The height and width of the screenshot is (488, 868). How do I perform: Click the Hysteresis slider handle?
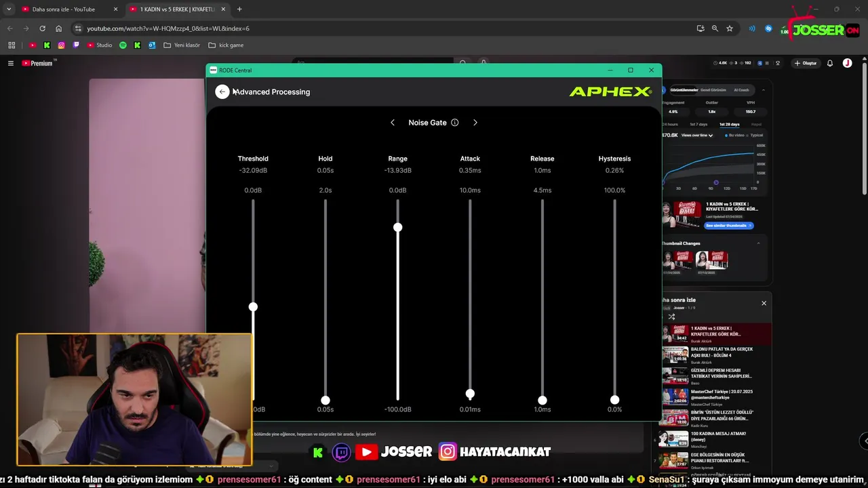[614, 400]
